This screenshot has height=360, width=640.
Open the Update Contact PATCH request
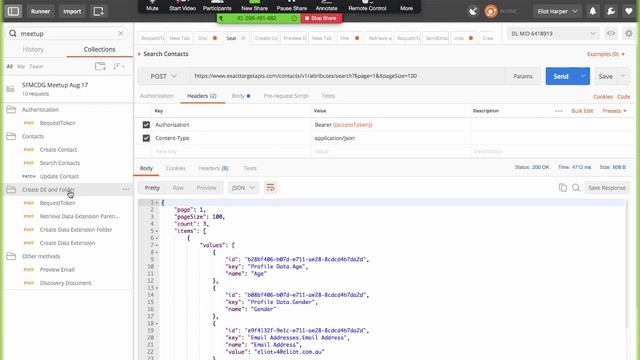click(59, 176)
